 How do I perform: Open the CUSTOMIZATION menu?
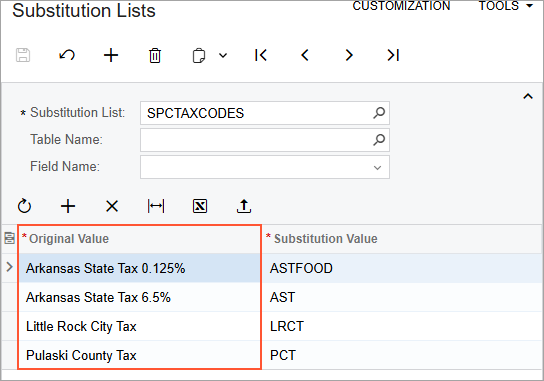(401, 6)
